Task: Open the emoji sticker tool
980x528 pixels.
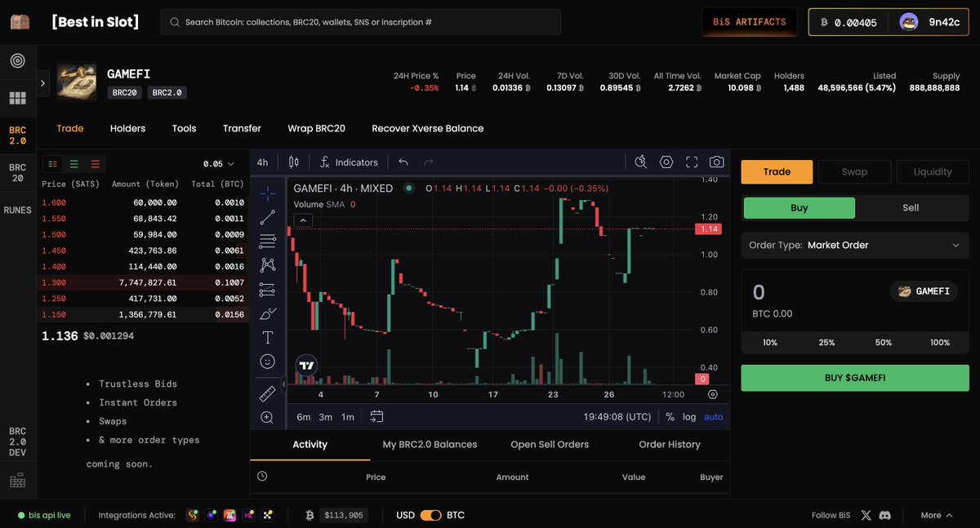Action: [x=267, y=361]
